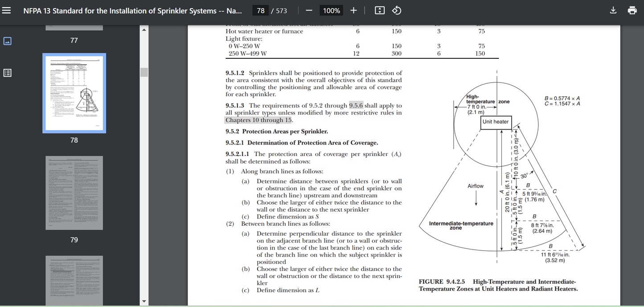The image size is (644, 307).
Task: Select the page 79 thumbnail
Action: 74,192
